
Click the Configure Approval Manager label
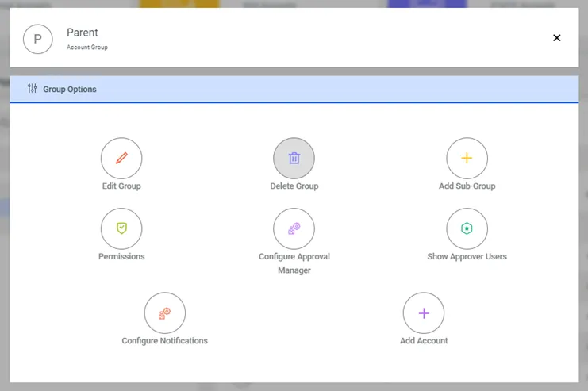294,263
